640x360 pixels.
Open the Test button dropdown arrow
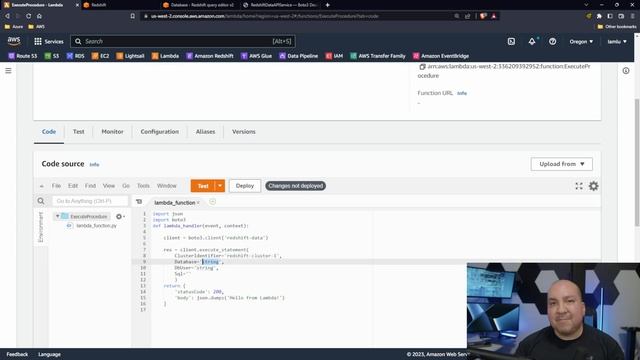[220, 186]
